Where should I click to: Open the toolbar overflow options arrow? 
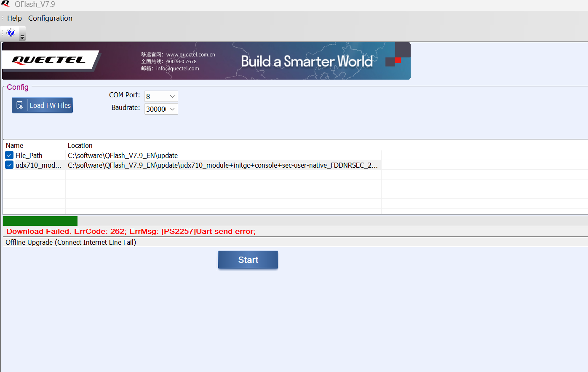point(23,37)
